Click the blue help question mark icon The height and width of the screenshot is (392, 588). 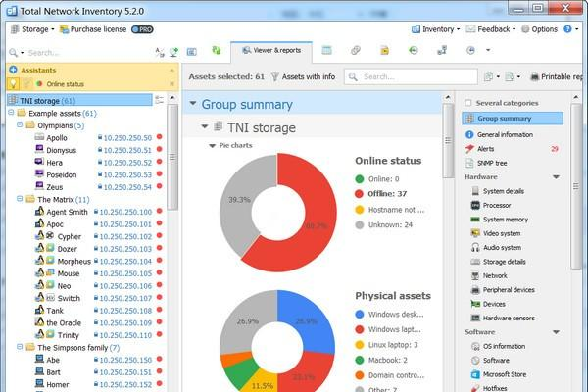pos(567,29)
